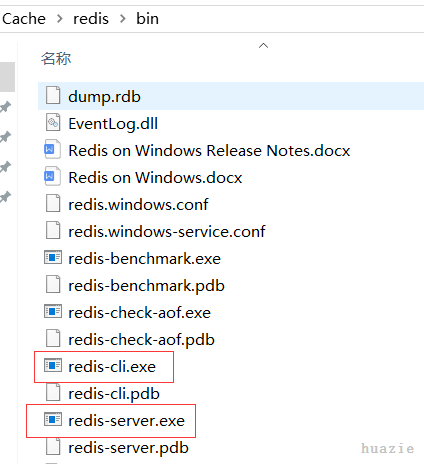
Task: Click the top pin icon in the navigation pane
Action: point(5,107)
